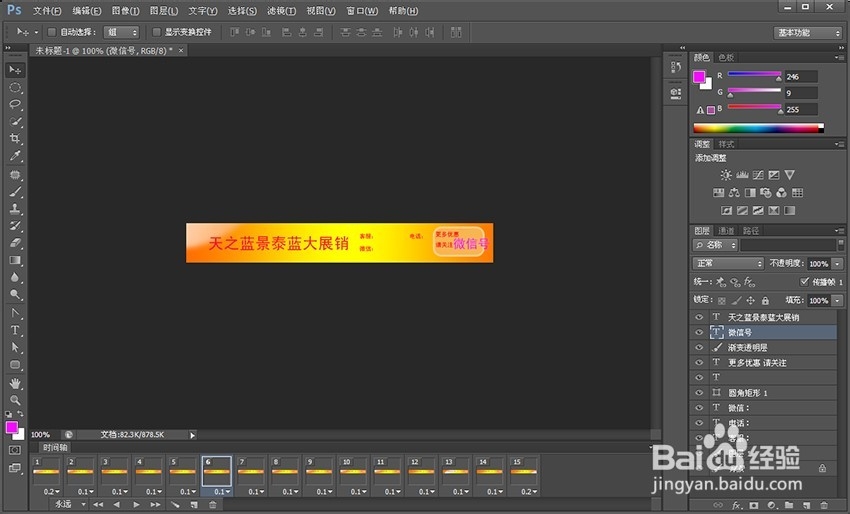The height and width of the screenshot is (514, 850).
Task: Open the 滤镜(T) menu
Action: (281, 11)
